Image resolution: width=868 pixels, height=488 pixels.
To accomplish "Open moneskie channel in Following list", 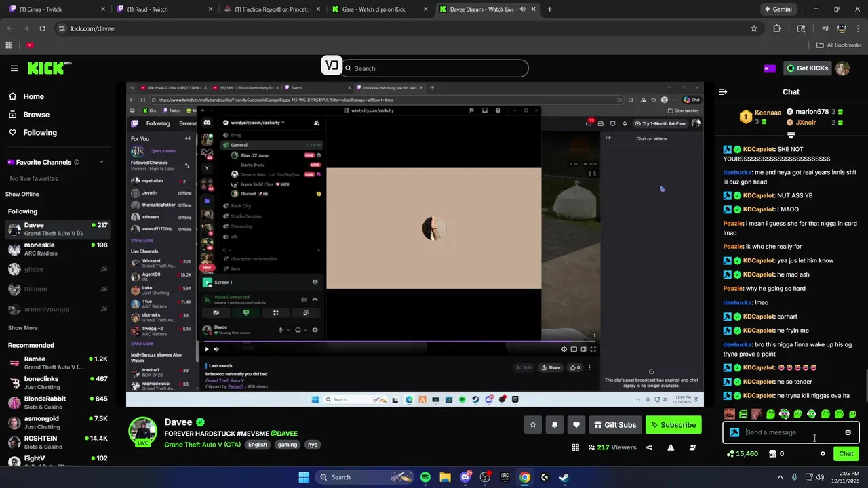I will (x=56, y=249).
